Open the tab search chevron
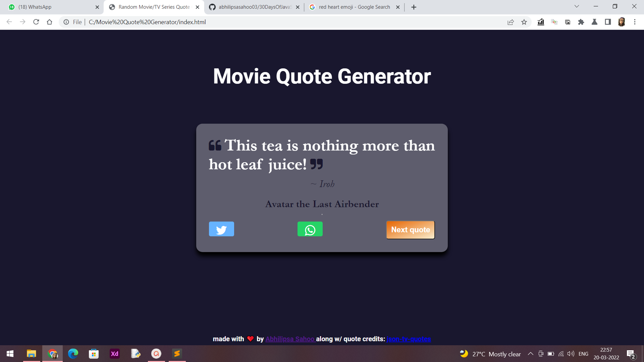This screenshot has height=362, width=644. coord(576,6)
